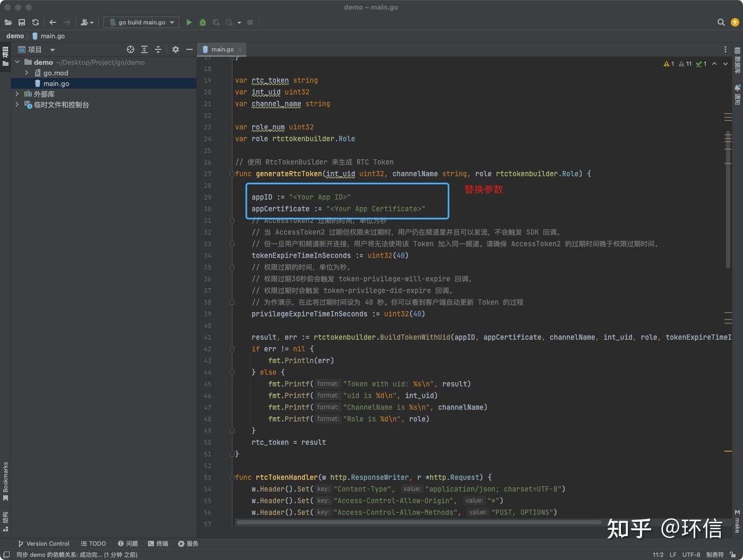Click the weak warning indicator showing 11
Viewport: 743px width, 560px height.
tap(685, 64)
